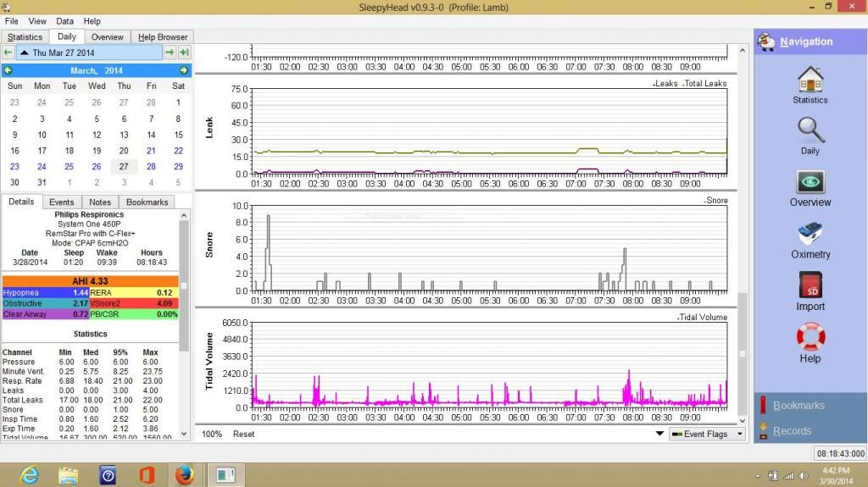
Task: Open the Data menu
Action: 64,21
